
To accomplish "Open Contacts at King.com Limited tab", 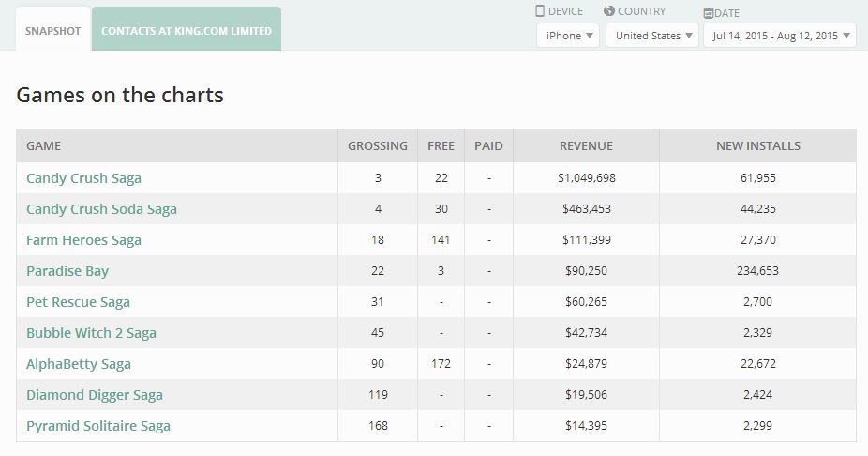I will tap(187, 30).
